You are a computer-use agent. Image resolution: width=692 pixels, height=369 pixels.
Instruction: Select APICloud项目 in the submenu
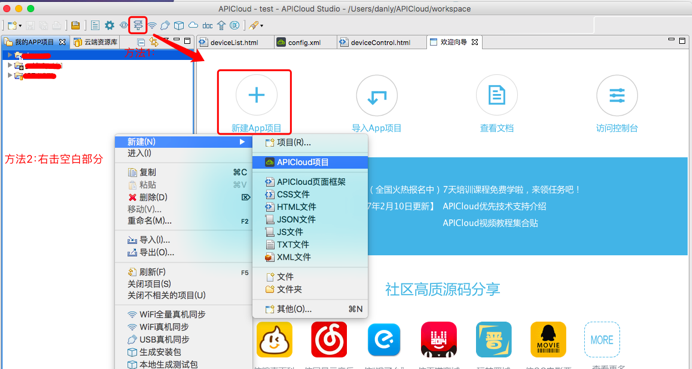tap(310, 162)
